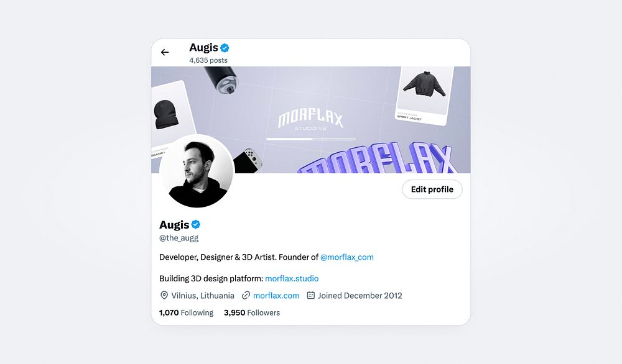The image size is (622, 364).
Task: Open the morflax.com website link
Action: click(x=276, y=296)
